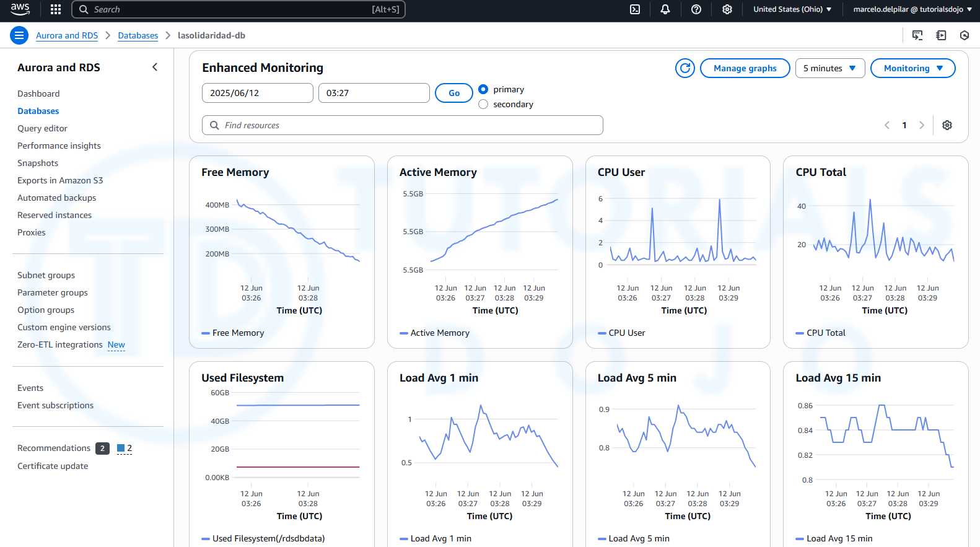
Task: Open Option groups in the sidebar
Action: pyautogui.click(x=46, y=310)
